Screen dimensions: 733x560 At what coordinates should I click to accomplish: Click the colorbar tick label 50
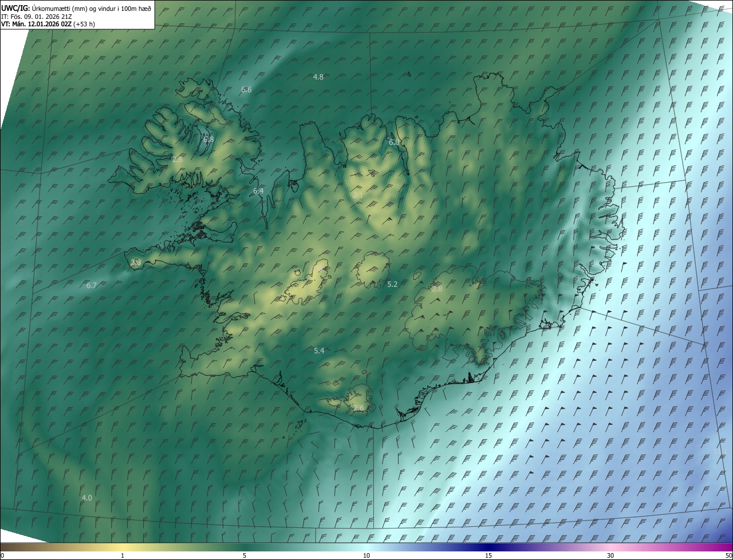point(728,556)
